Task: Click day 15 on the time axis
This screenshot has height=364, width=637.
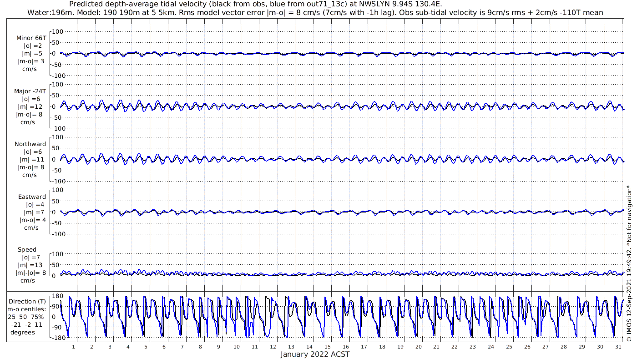Action: tap(328, 347)
